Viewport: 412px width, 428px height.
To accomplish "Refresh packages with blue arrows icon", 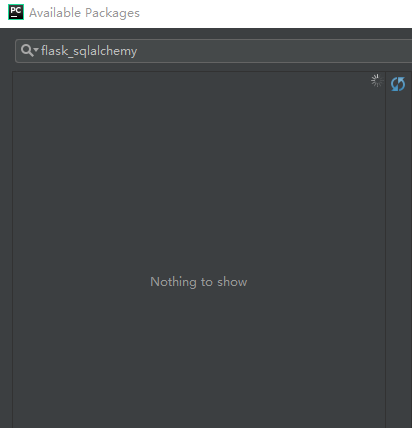I will (398, 84).
